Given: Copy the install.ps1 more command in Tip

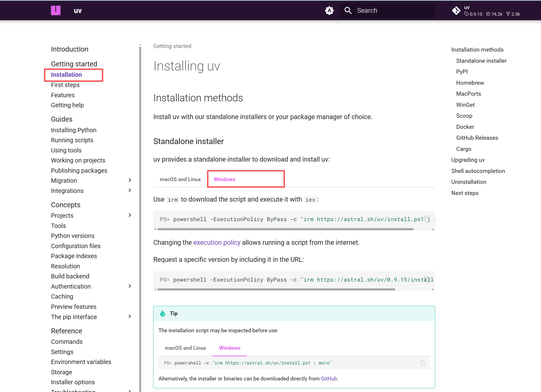Looking at the screenshot, I should tap(423, 363).
